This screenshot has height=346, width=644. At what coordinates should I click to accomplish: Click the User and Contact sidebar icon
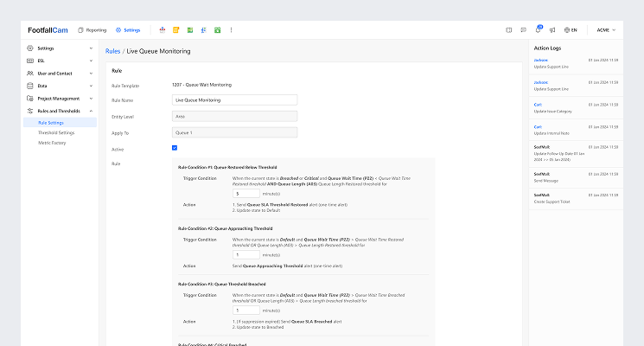pos(30,74)
